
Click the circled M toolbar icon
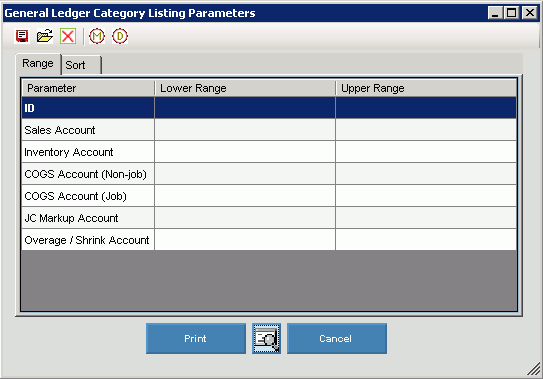97,36
